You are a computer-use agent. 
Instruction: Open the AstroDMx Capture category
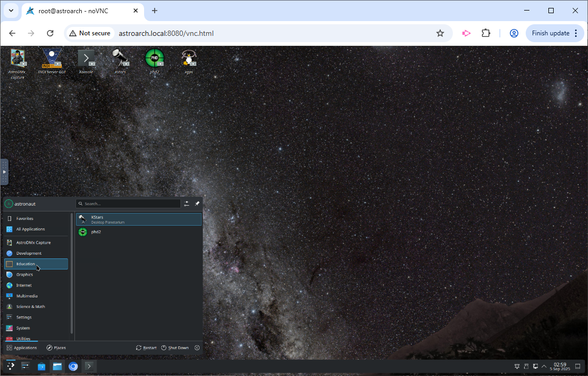point(36,242)
